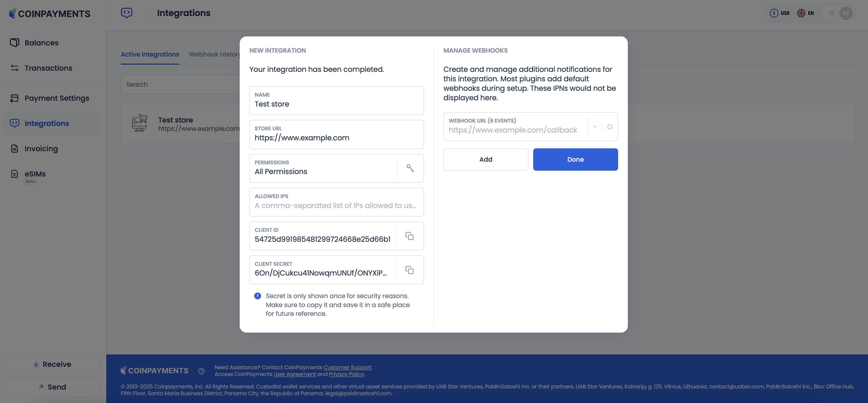
Task: Open webhook settings gear icon
Action: [610, 127]
